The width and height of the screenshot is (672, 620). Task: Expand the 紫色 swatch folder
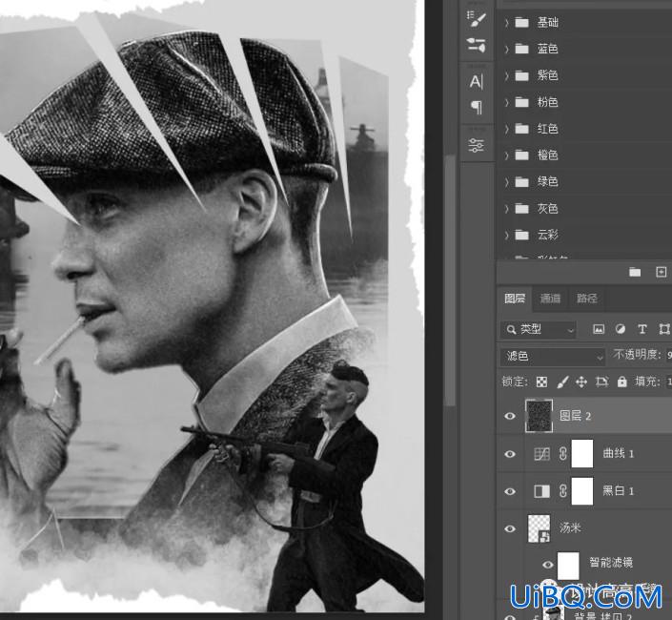point(506,76)
